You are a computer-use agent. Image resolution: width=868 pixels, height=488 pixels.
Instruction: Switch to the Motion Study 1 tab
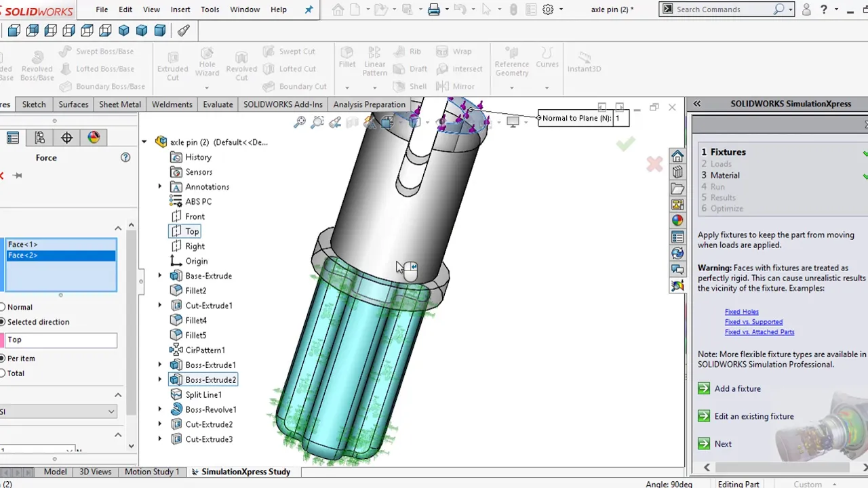(152, 472)
